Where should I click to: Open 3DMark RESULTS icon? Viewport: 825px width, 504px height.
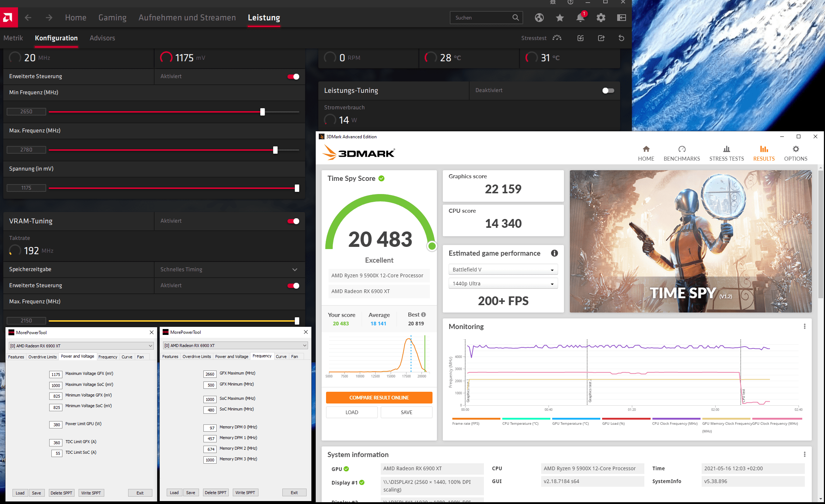[764, 149]
